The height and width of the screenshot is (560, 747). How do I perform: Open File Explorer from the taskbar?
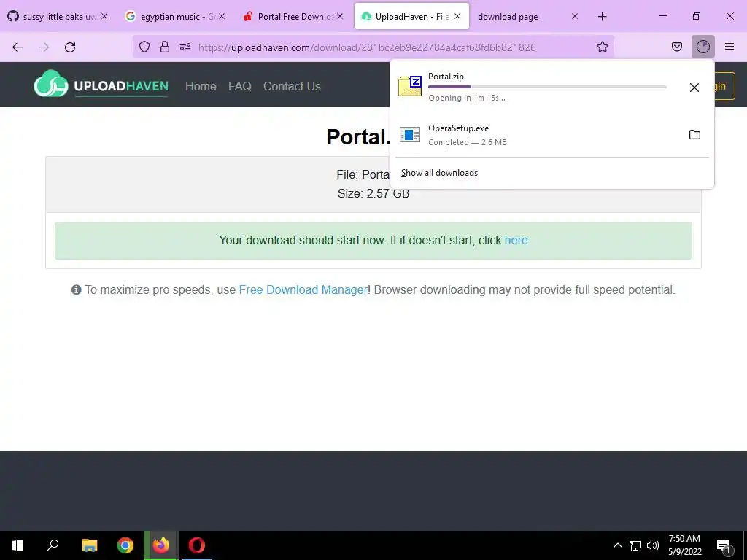point(89,545)
